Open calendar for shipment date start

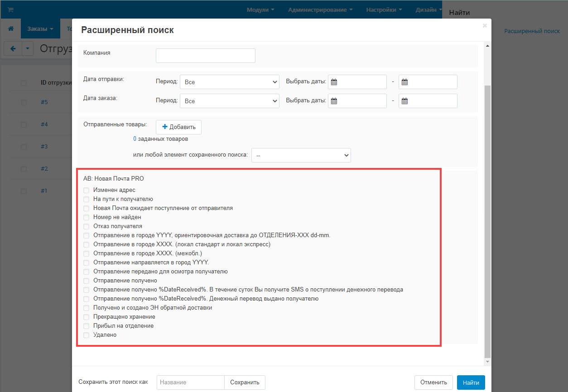[334, 82]
